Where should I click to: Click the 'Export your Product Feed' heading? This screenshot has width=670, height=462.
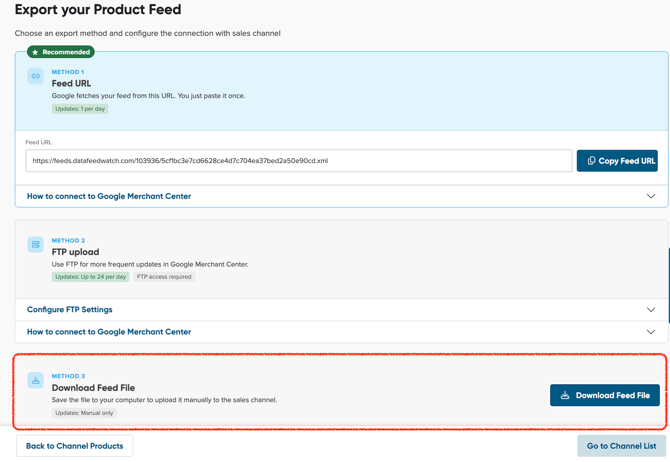click(x=98, y=9)
